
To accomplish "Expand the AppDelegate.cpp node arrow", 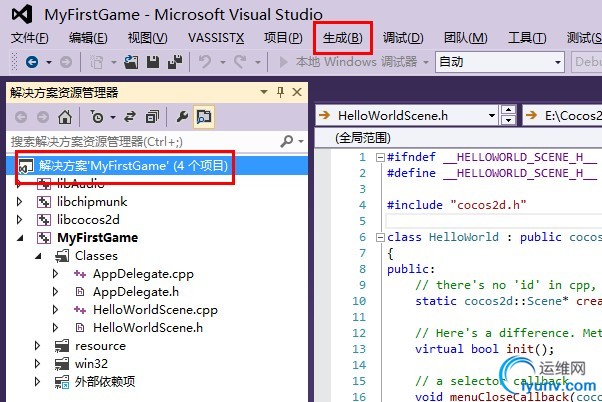I will point(55,274).
